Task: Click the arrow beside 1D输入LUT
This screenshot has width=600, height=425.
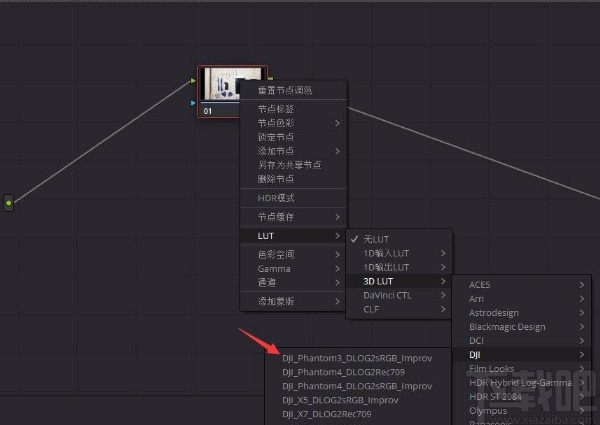Action: [x=443, y=253]
